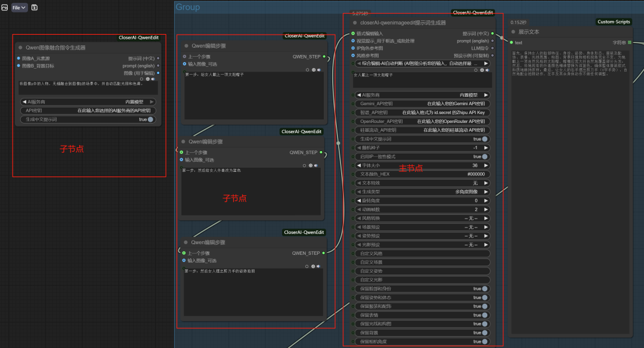Click the speaker icon above the 太阳帽子 step text box
The width and height of the screenshot is (644, 348).
pyautogui.click(x=318, y=70)
